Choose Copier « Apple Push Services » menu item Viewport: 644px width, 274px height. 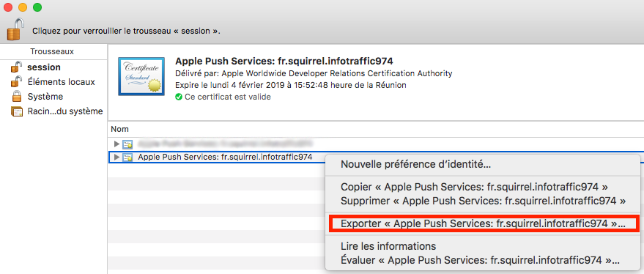(474, 187)
